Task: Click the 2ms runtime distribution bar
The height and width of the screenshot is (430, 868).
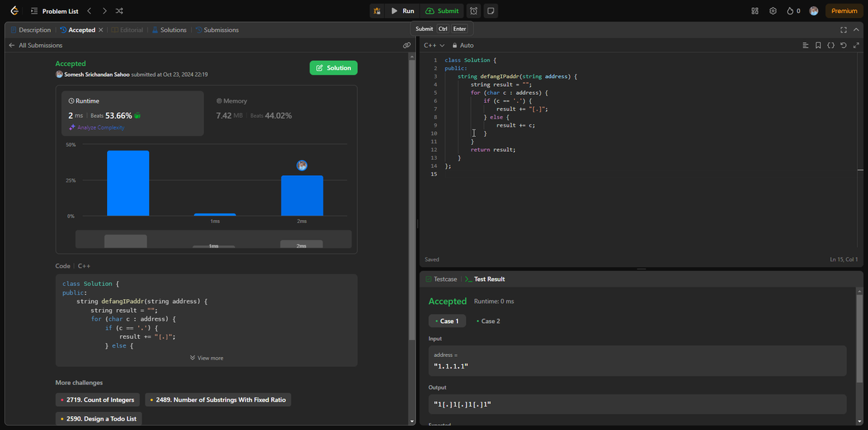Action: pyautogui.click(x=302, y=195)
